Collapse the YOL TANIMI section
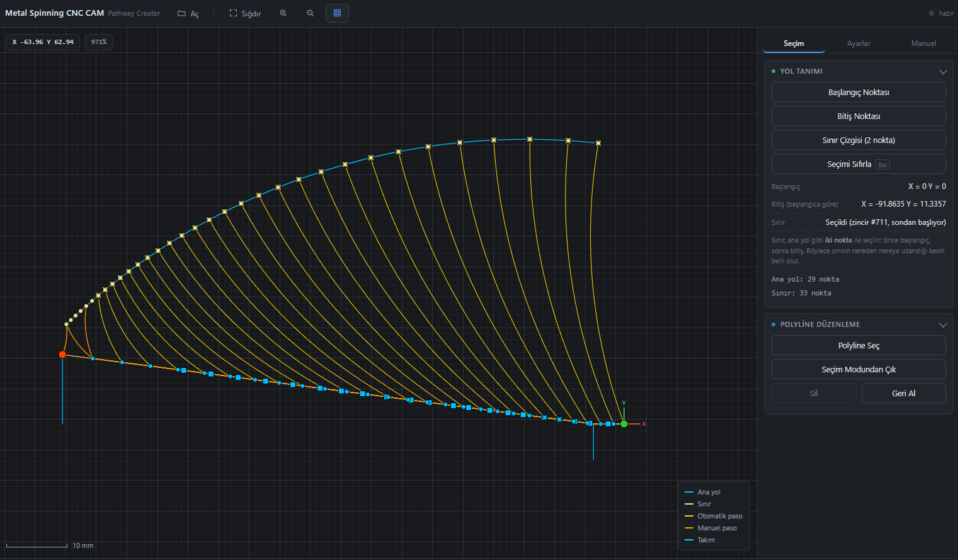 [943, 71]
